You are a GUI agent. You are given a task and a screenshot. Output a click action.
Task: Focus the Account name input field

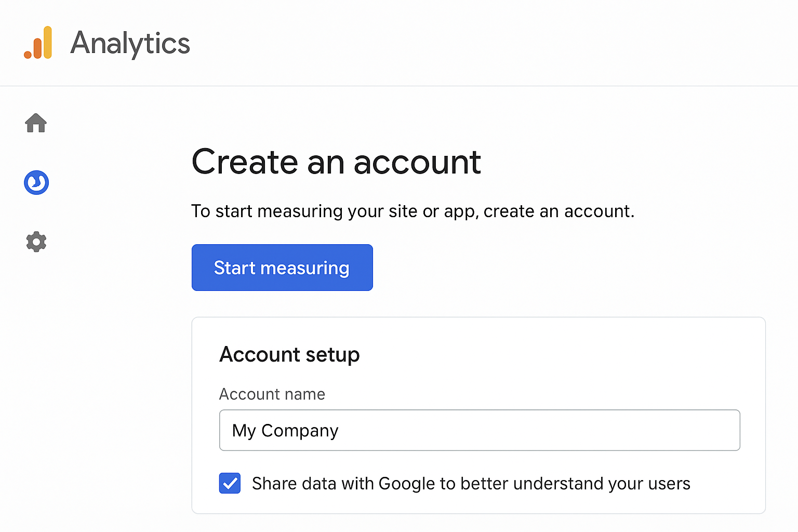(x=480, y=430)
